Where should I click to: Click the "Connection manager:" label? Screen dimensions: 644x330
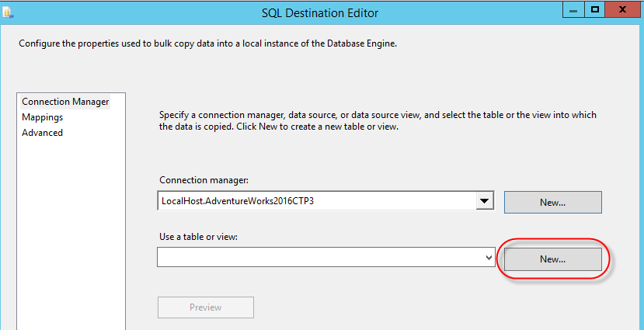pos(203,180)
